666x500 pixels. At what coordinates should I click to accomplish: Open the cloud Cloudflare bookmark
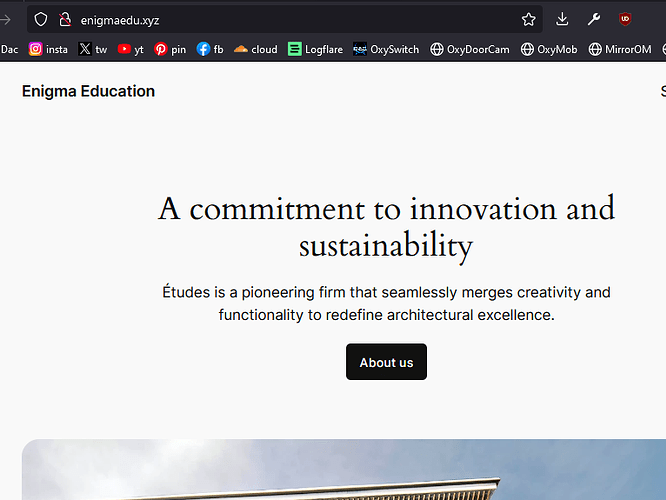[255, 49]
